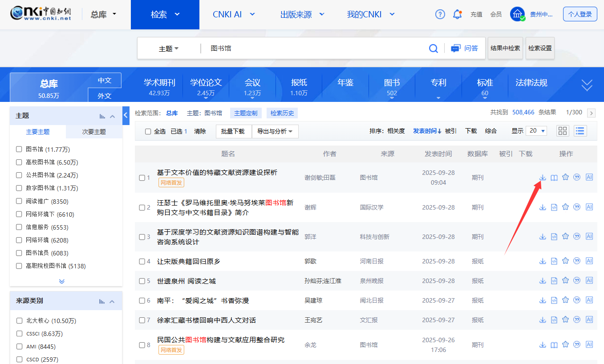This screenshot has width=604, height=364.
Task: Check the 全选 select-all checkbox
Action: pos(148,131)
